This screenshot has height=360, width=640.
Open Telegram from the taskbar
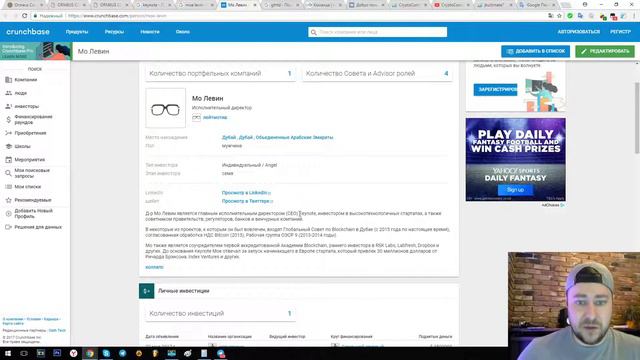tap(122, 353)
